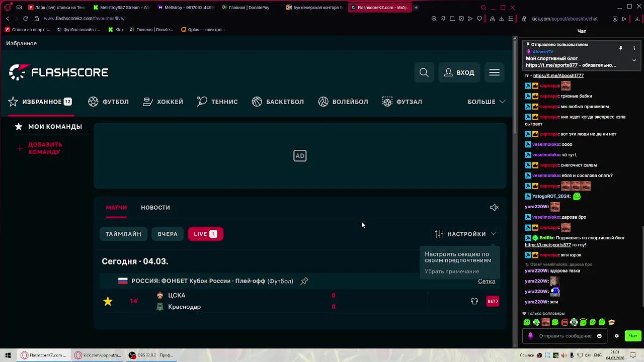Open the Волейбол sport section
The width and height of the screenshot is (644, 362).
(343, 102)
